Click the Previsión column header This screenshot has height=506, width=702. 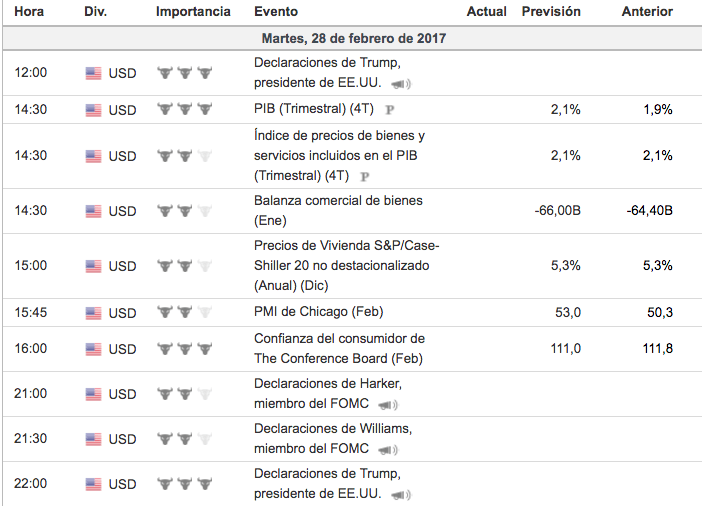(551, 12)
